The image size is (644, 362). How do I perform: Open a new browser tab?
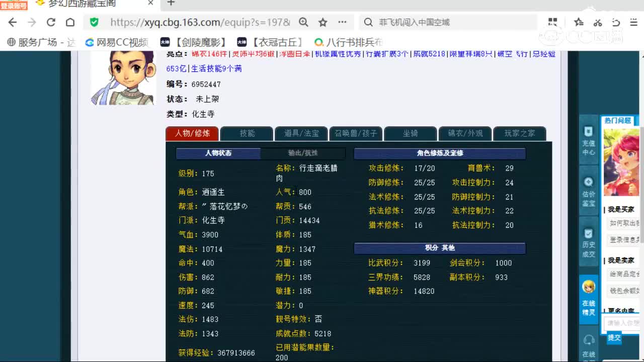(171, 3)
